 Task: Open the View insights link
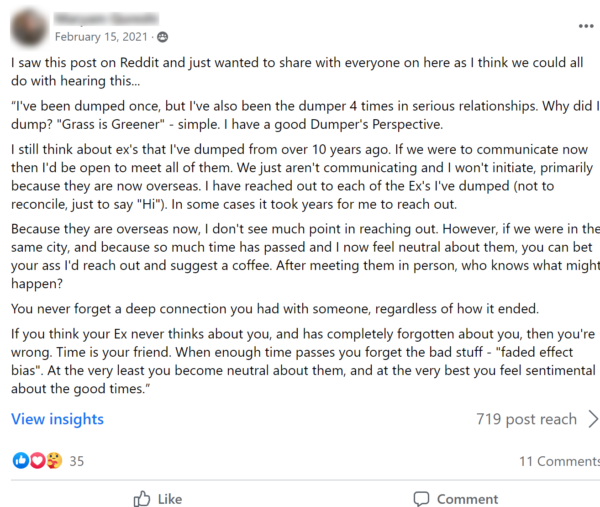coord(57,419)
